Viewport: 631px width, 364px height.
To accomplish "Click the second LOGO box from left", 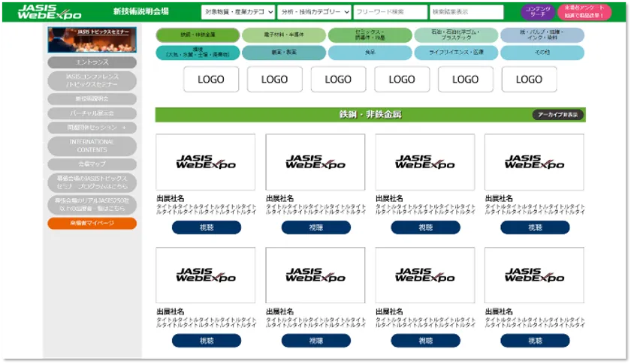I will point(274,80).
